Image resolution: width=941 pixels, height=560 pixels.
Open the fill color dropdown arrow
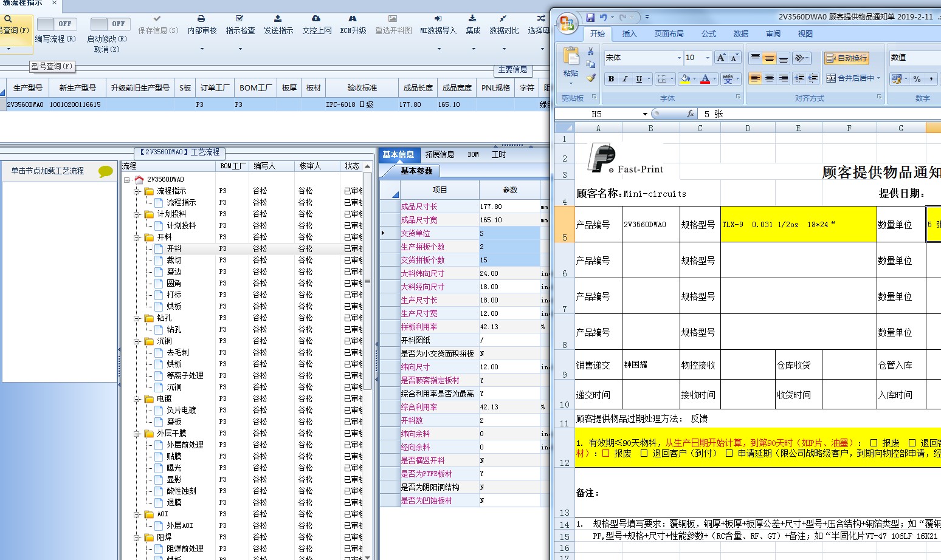[x=694, y=79]
